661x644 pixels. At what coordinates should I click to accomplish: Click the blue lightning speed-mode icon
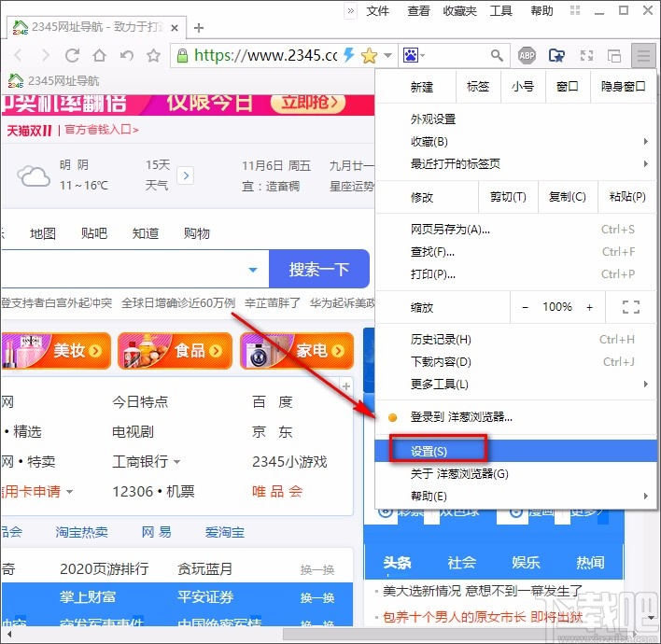349,55
